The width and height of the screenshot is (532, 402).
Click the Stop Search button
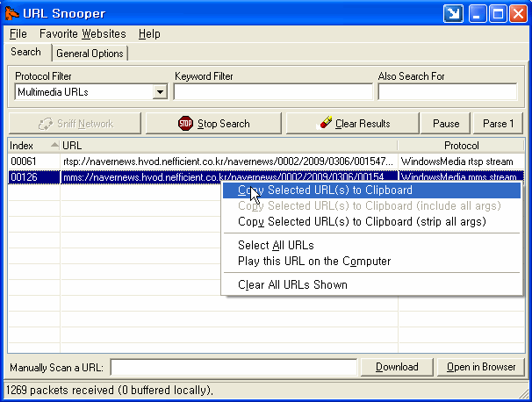[213, 124]
